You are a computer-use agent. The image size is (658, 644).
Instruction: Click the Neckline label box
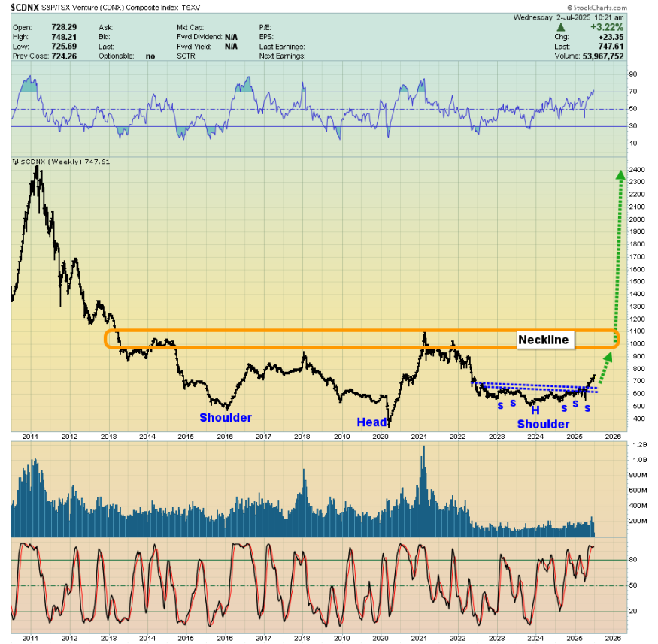tap(545, 340)
